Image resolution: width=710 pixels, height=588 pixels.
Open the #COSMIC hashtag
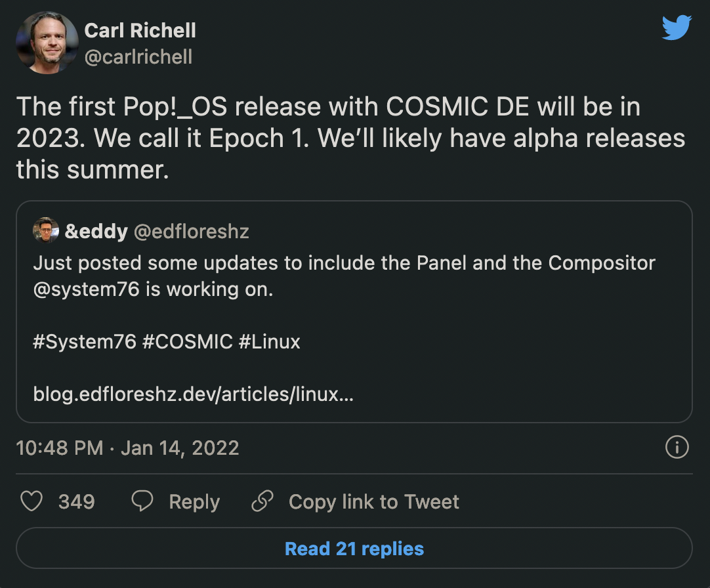point(190,342)
